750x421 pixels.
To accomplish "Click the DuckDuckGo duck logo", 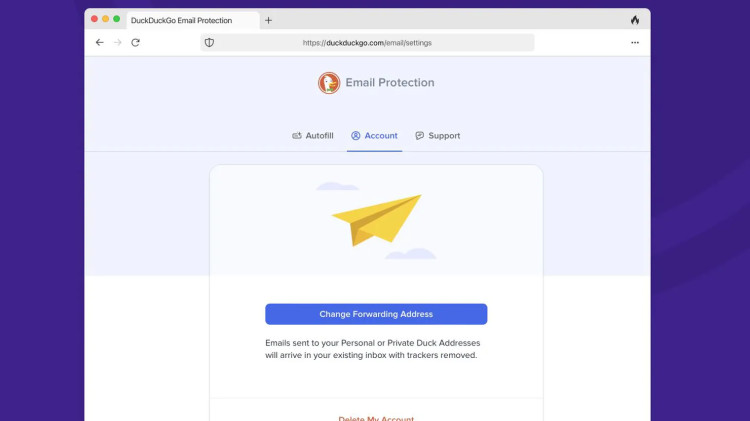I will click(x=329, y=83).
